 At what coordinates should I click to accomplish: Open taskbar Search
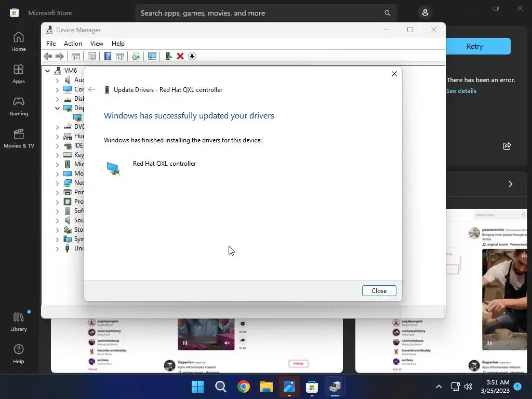point(220,387)
